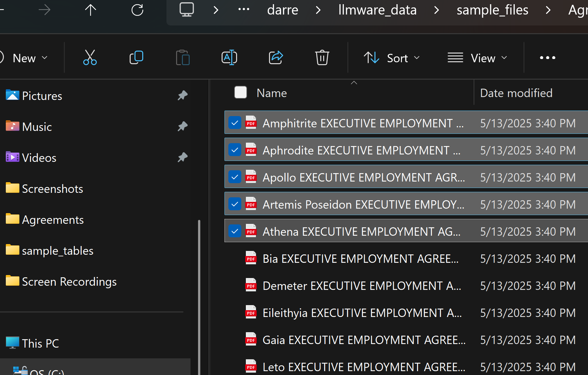
Task: Go to llmware_data in the breadcrumb
Action: click(377, 10)
